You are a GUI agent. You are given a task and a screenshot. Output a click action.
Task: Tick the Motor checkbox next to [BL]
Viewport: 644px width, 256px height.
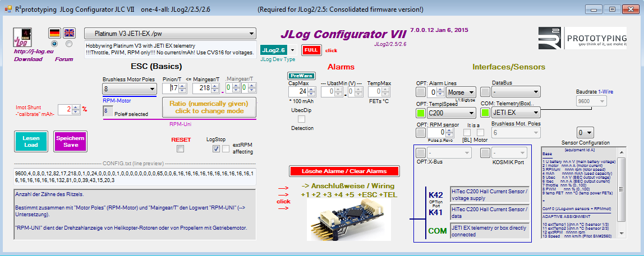click(x=480, y=133)
